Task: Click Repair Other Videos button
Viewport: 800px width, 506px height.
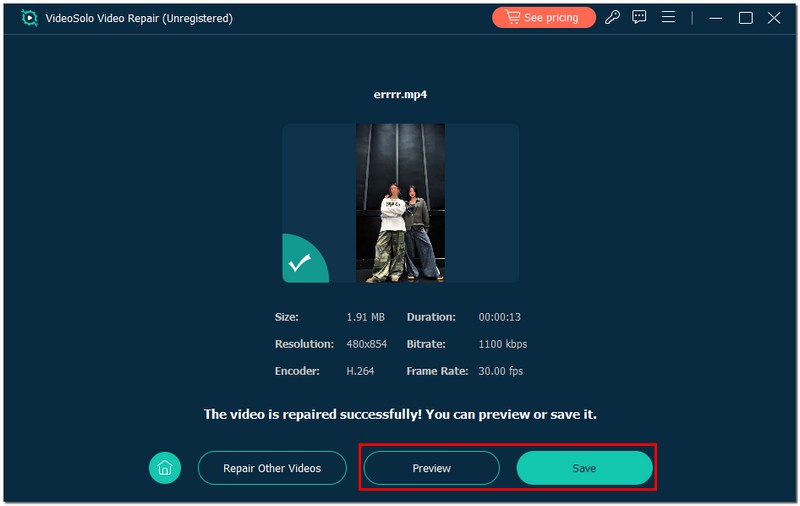Action: tap(272, 468)
